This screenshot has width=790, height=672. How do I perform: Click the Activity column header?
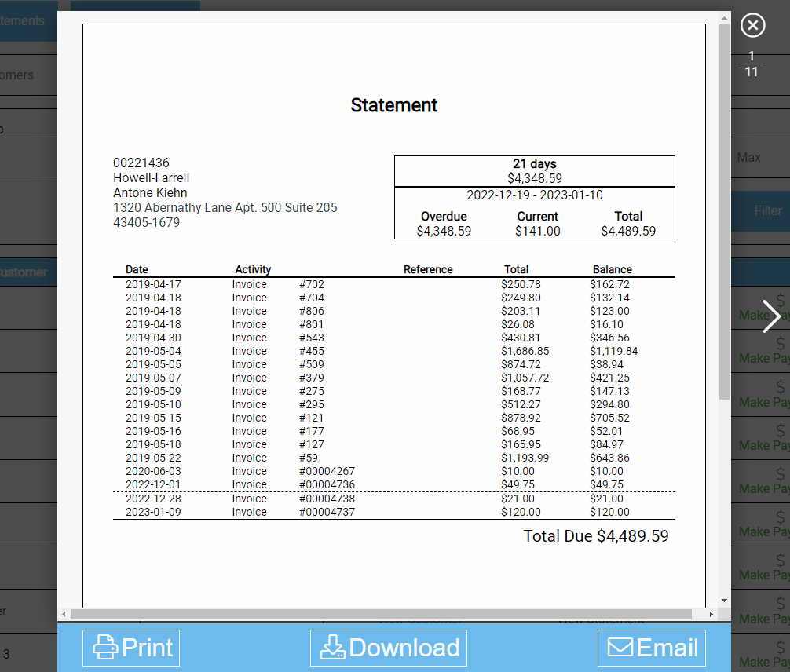click(x=253, y=269)
